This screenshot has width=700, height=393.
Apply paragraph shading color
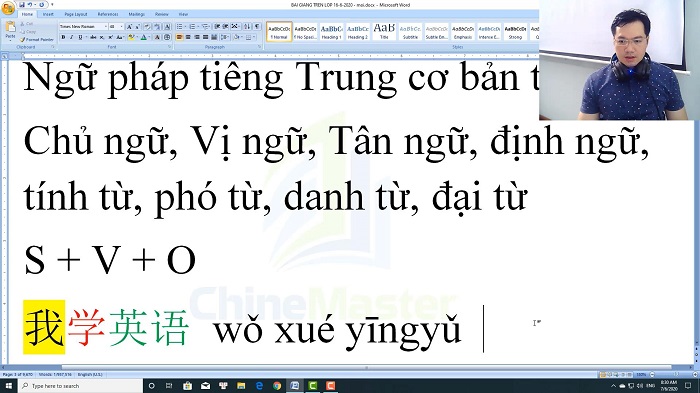pyautogui.click(x=237, y=37)
